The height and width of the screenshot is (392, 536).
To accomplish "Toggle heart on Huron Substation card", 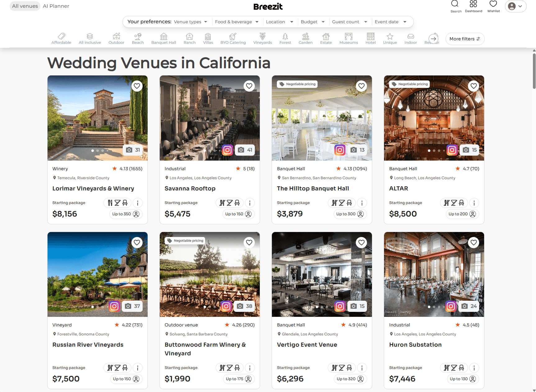I will click(x=473, y=242).
